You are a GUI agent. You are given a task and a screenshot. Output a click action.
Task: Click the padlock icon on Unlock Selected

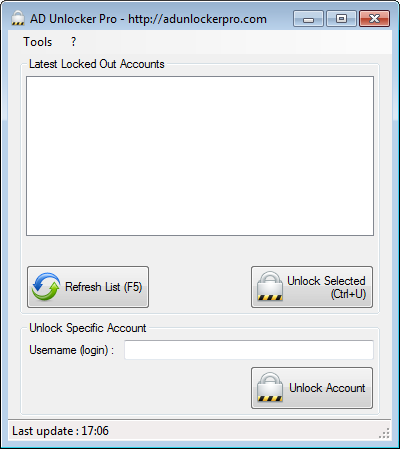click(270, 286)
